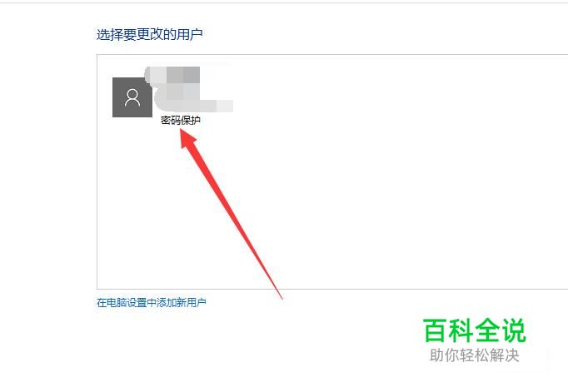
Task: Click the red arrow's pointed head
Action: pyautogui.click(x=187, y=139)
